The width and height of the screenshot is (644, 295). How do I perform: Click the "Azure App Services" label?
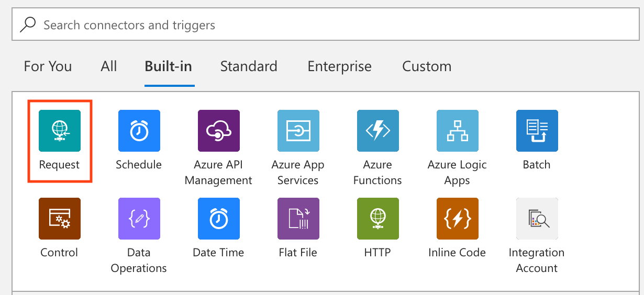coord(298,173)
